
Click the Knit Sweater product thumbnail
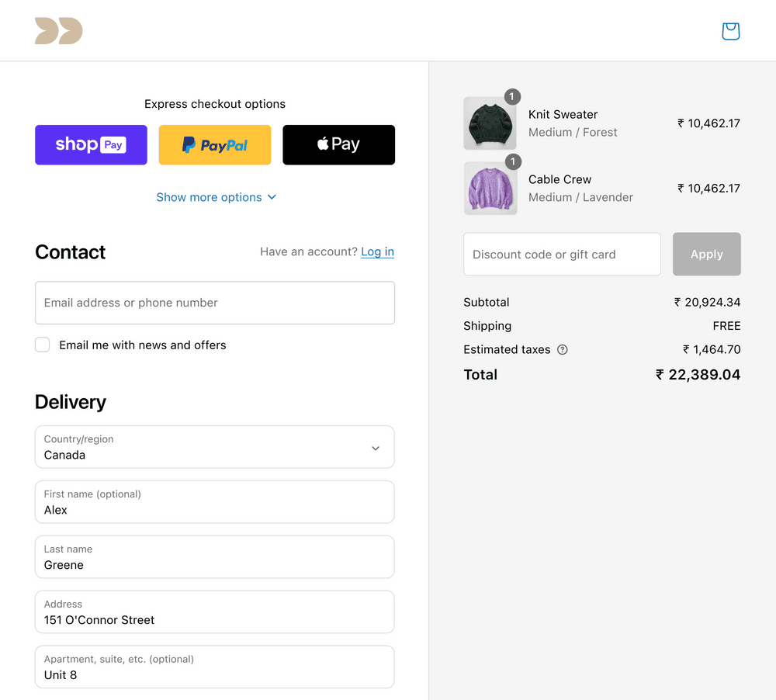pos(490,123)
